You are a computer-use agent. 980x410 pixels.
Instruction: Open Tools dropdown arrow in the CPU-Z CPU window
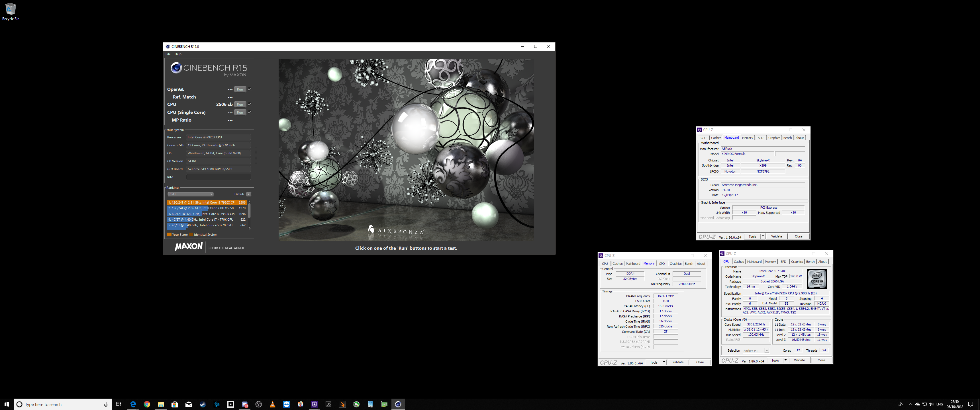(x=786, y=360)
